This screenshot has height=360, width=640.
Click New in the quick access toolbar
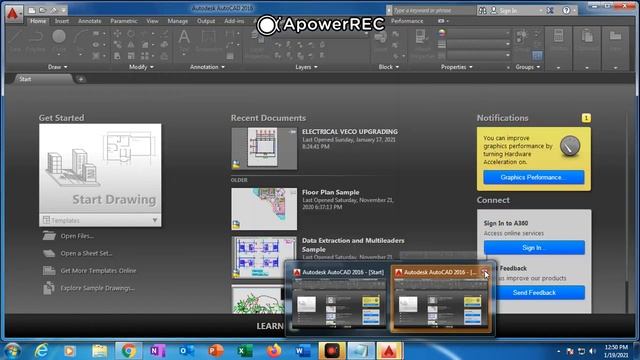[x=32, y=10]
